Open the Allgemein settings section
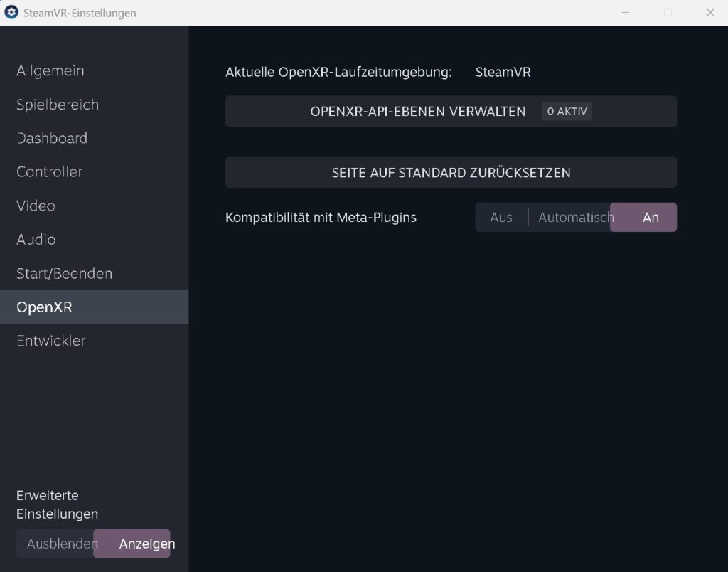The width and height of the screenshot is (728, 572). (50, 70)
